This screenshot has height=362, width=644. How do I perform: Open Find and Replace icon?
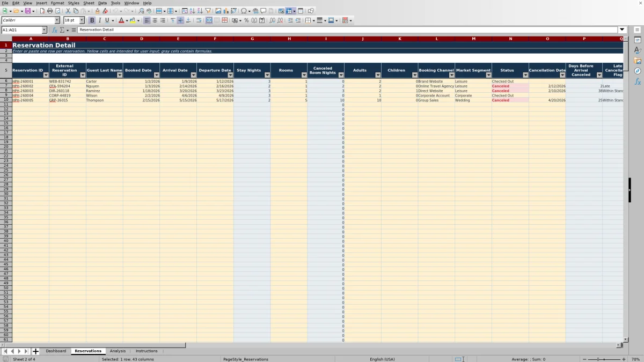pos(141,11)
